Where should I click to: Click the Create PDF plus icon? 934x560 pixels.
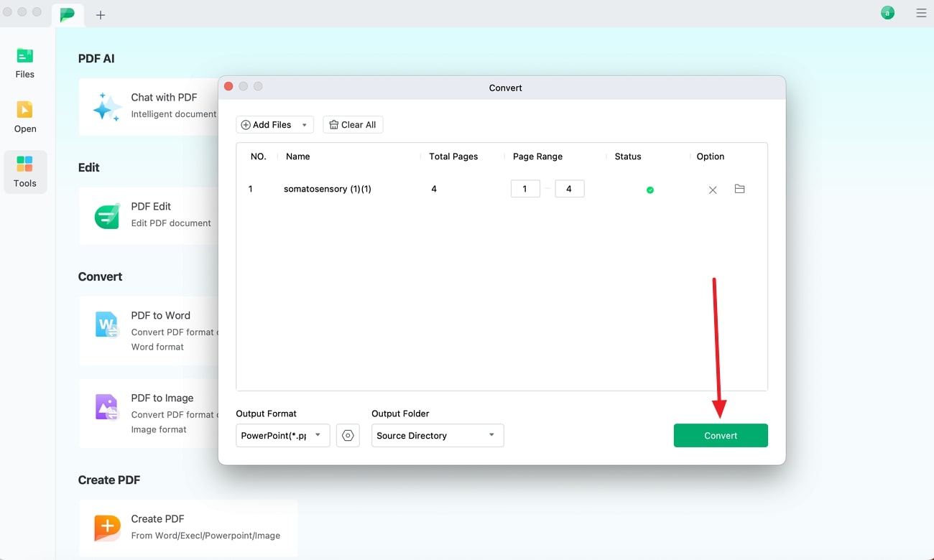[x=107, y=528]
